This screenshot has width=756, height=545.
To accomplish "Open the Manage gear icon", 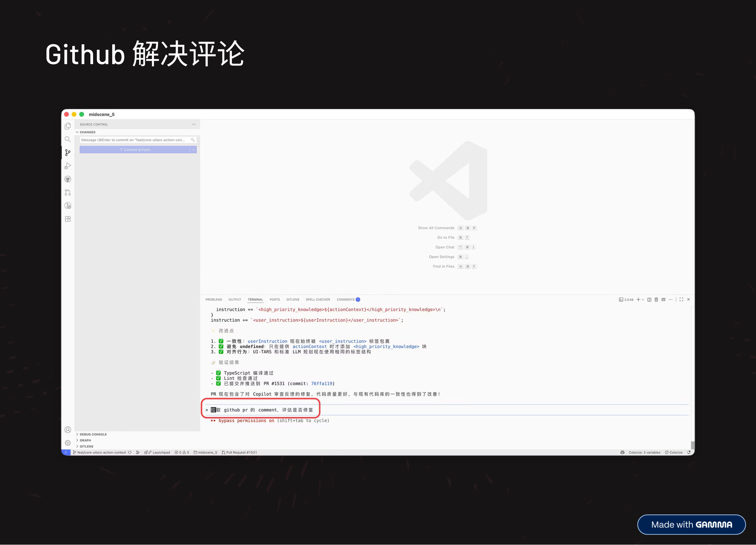I will point(68,443).
